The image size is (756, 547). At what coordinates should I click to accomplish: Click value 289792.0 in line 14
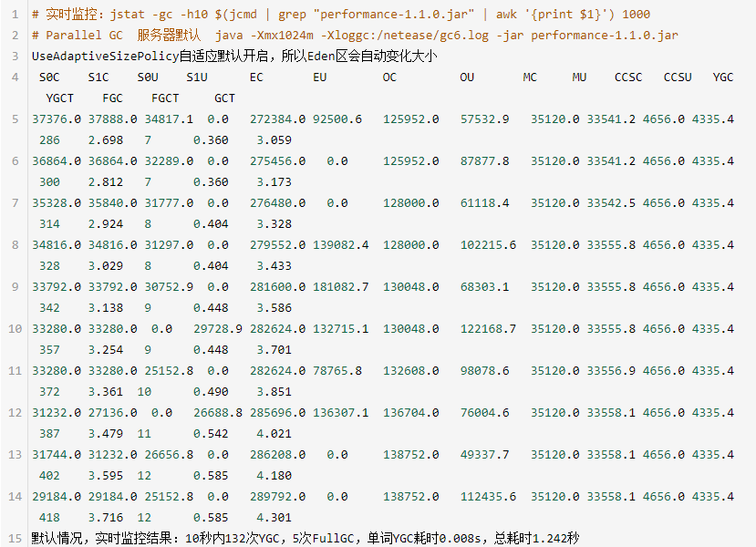277,496
